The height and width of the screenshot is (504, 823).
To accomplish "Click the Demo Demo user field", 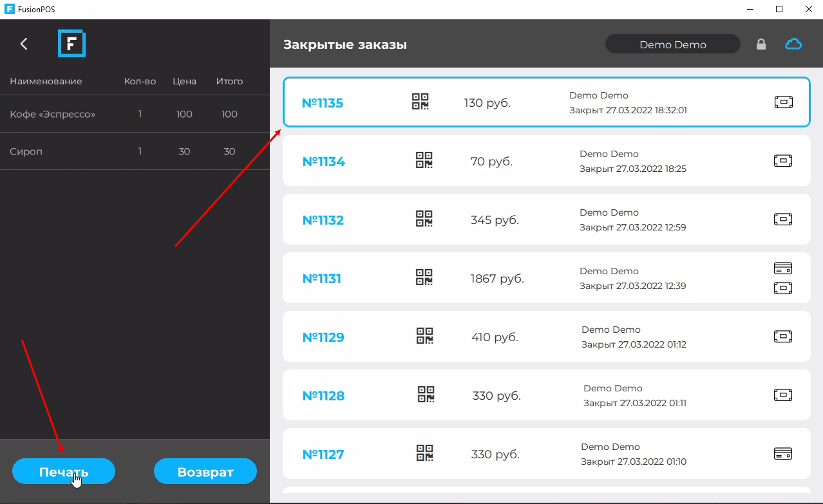I will pyautogui.click(x=673, y=44).
